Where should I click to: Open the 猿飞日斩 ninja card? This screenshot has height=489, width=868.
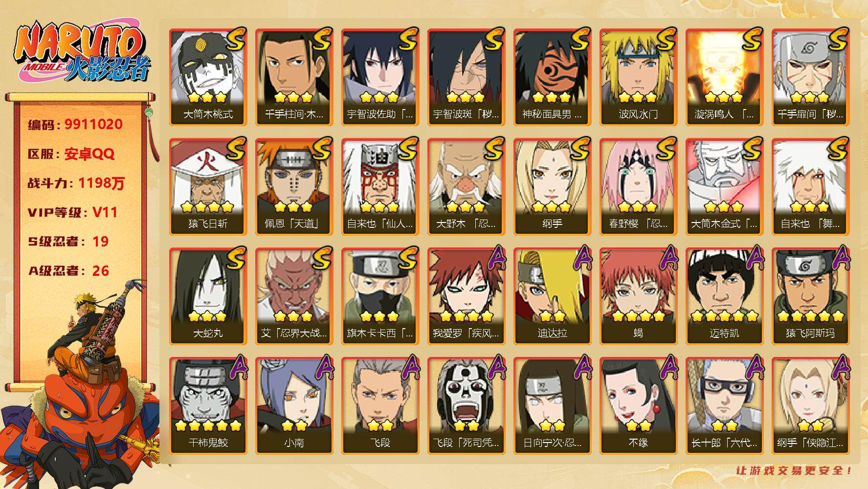click(208, 187)
